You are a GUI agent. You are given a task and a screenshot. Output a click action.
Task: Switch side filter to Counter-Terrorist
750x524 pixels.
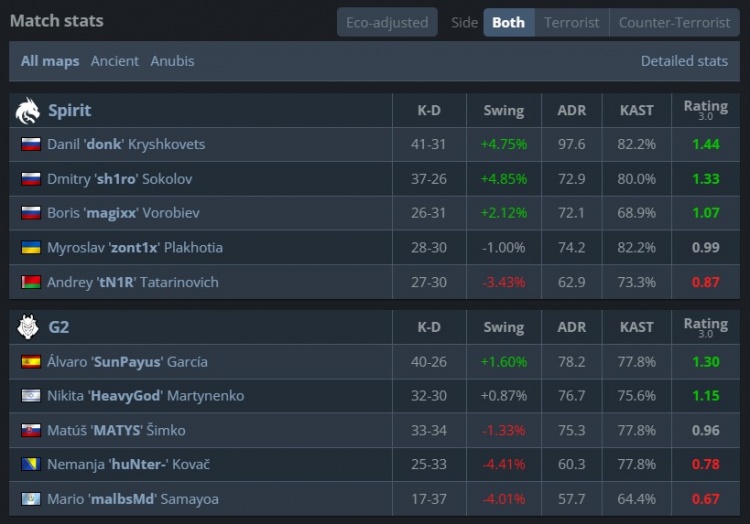674,22
